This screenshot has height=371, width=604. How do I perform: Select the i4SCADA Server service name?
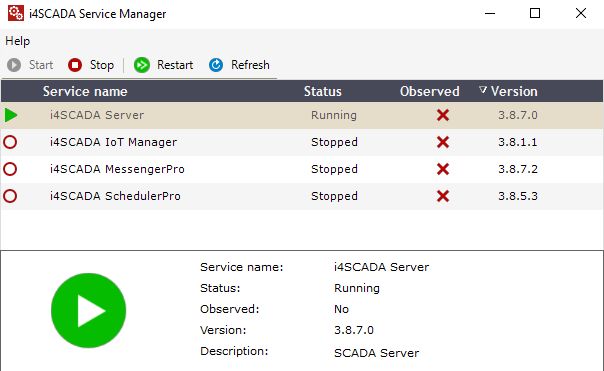tap(97, 115)
